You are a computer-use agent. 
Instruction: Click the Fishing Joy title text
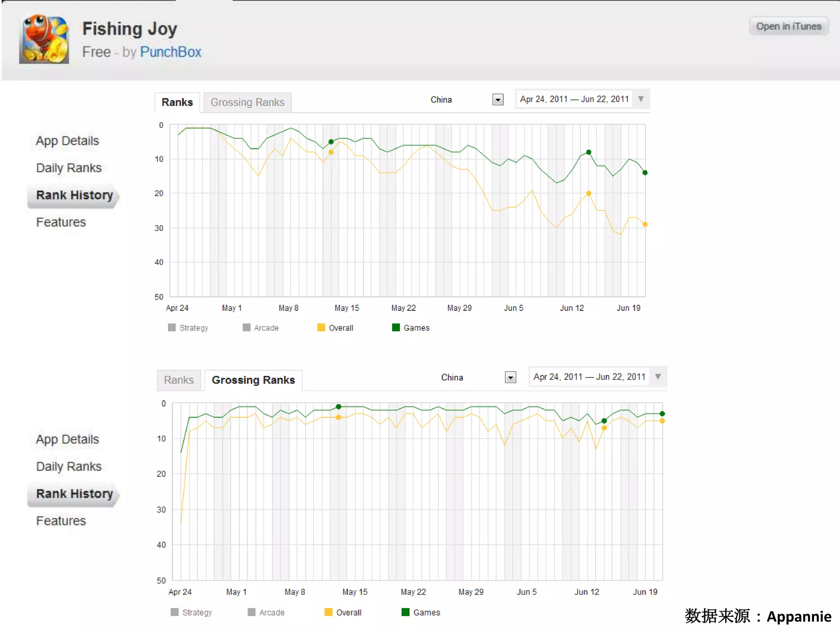coord(130,29)
